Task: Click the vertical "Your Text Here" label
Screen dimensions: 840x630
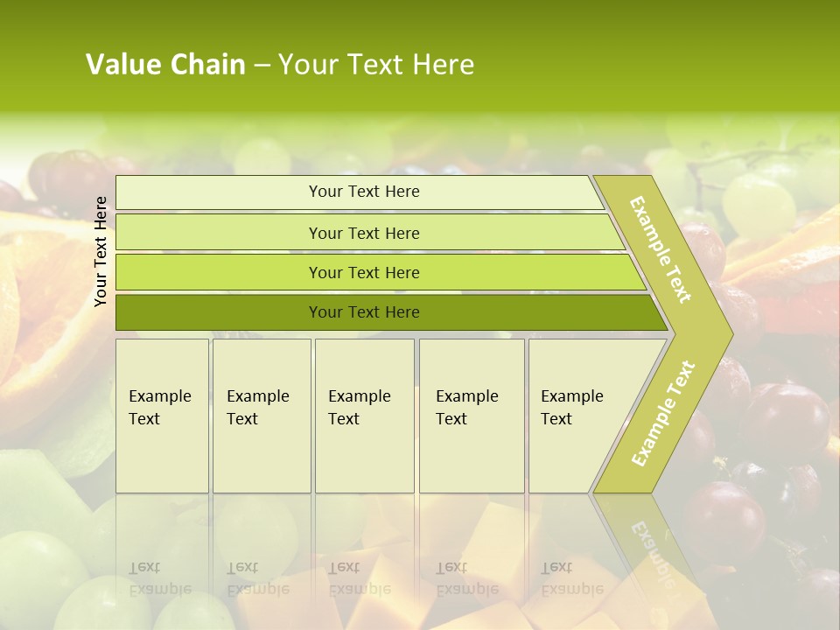Action: point(101,251)
